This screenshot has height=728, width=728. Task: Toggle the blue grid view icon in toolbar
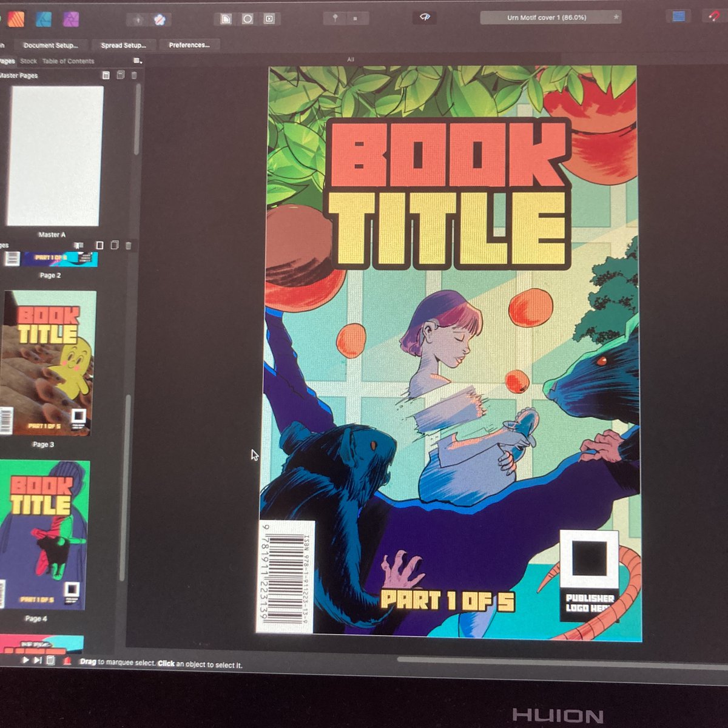(x=679, y=17)
